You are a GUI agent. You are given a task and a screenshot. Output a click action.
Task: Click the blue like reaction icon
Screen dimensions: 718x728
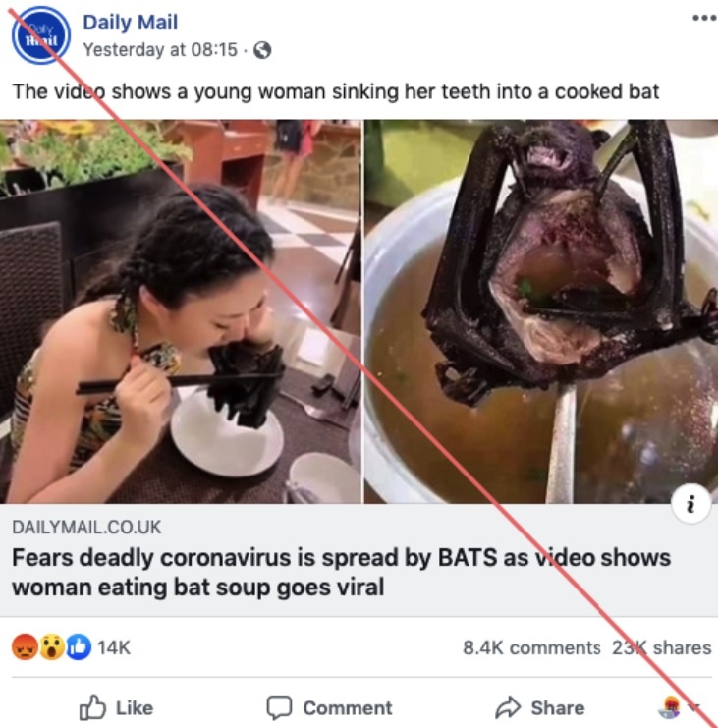(78, 647)
